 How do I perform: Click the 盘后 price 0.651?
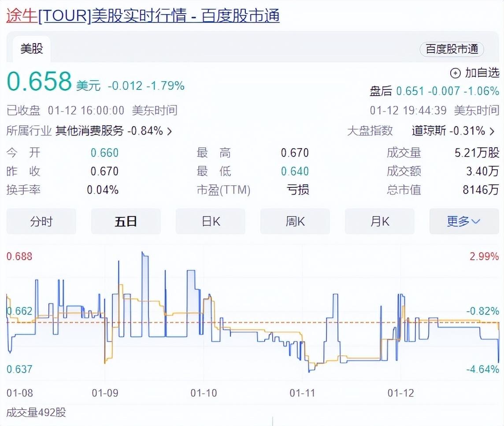(x=410, y=91)
